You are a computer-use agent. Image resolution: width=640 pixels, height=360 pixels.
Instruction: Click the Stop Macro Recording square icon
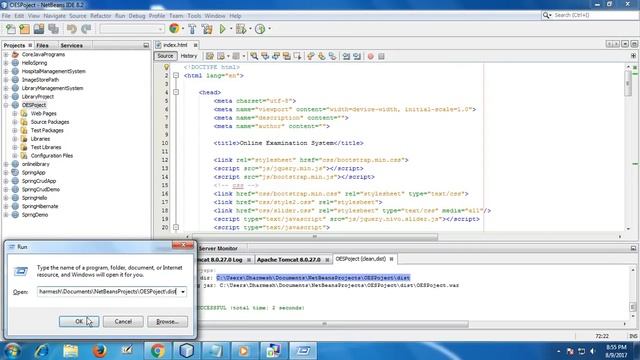(381, 56)
